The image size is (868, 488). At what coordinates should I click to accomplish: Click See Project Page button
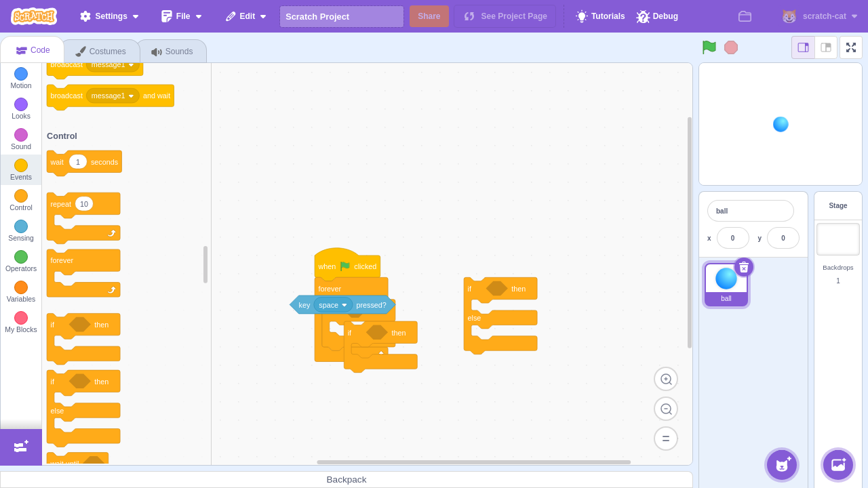[x=505, y=16]
